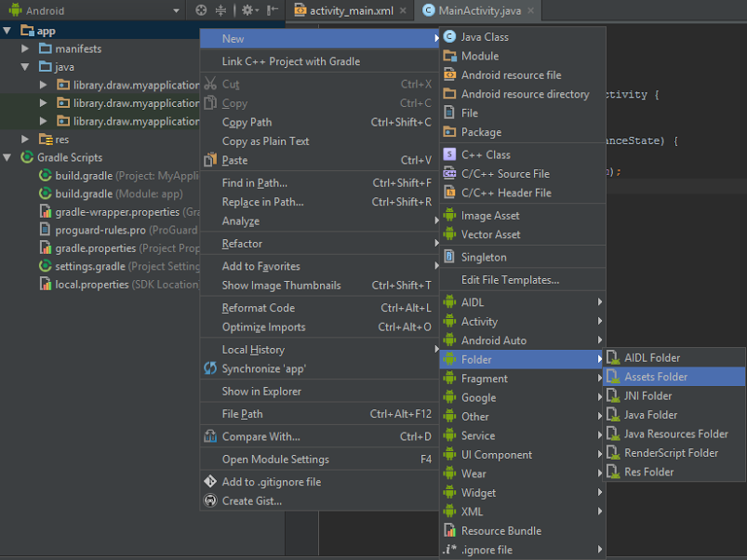Collapse the java folder
This screenshot has height=560, width=747.
25,67
